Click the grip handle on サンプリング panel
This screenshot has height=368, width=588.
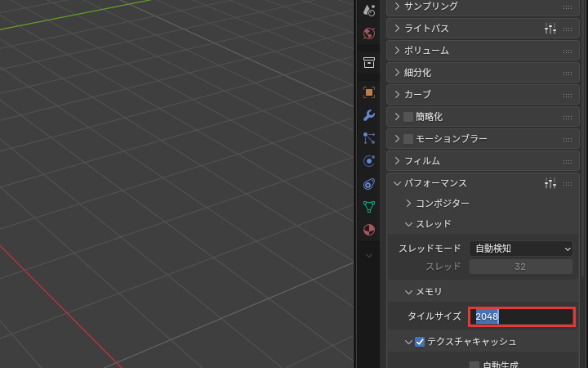(x=568, y=7)
